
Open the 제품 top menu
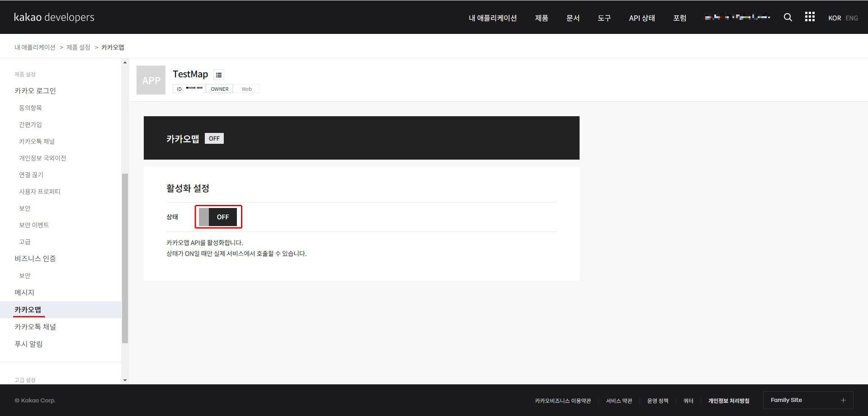[x=542, y=18]
